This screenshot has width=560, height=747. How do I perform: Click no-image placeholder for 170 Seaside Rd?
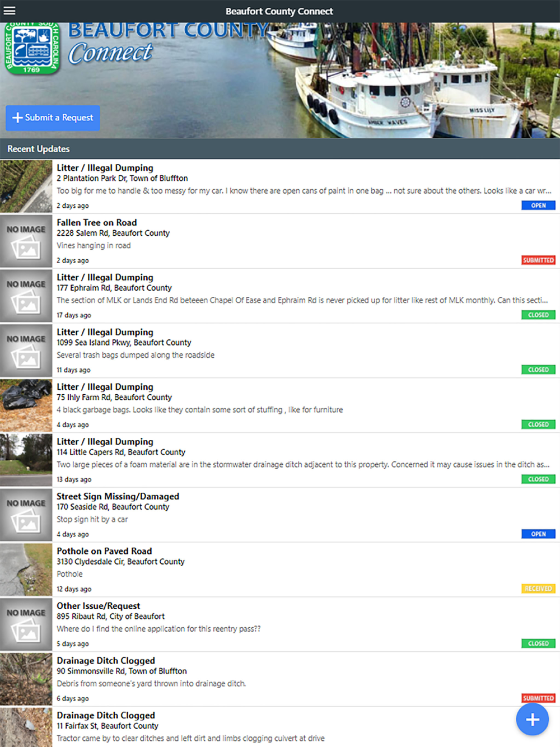click(26, 515)
